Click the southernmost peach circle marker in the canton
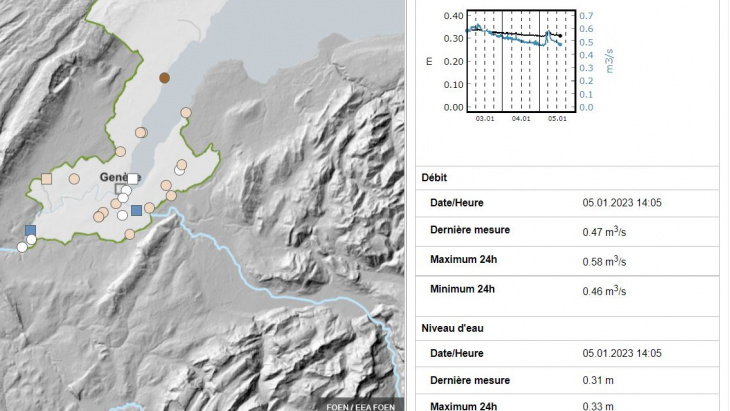 point(129,234)
